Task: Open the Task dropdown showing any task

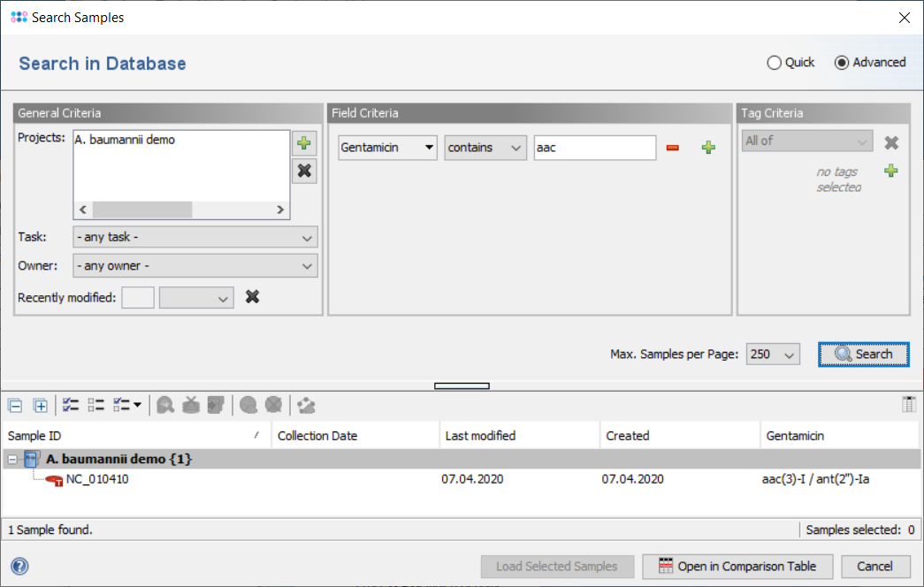Action: (195, 238)
